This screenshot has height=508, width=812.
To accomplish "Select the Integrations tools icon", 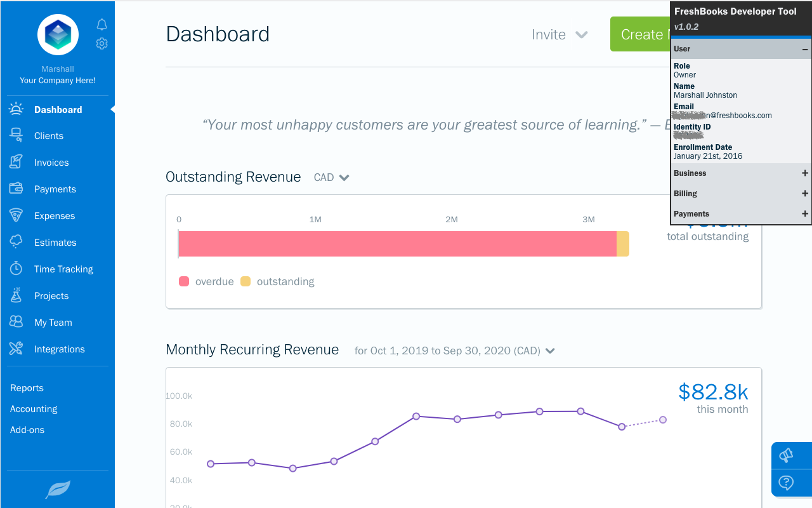I will (x=16, y=349).
